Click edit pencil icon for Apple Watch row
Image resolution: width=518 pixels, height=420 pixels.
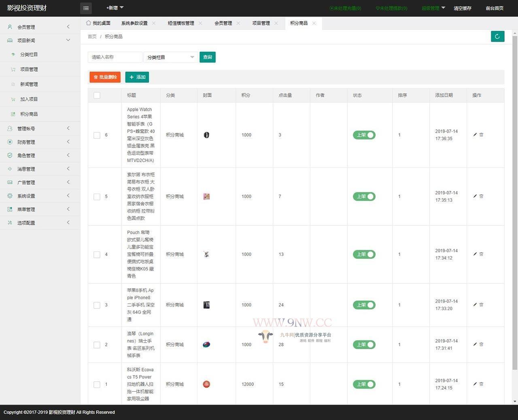[475, 135]
